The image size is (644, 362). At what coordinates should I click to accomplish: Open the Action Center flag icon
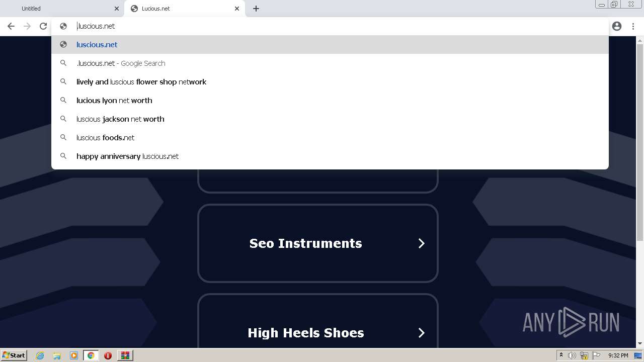point(596,355)
